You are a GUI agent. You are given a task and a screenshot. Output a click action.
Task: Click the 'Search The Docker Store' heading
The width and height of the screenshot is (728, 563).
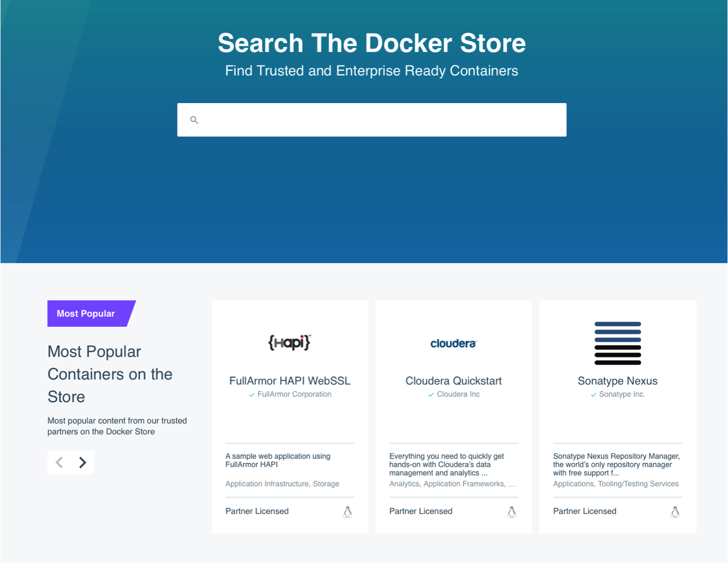click(372, 43)
